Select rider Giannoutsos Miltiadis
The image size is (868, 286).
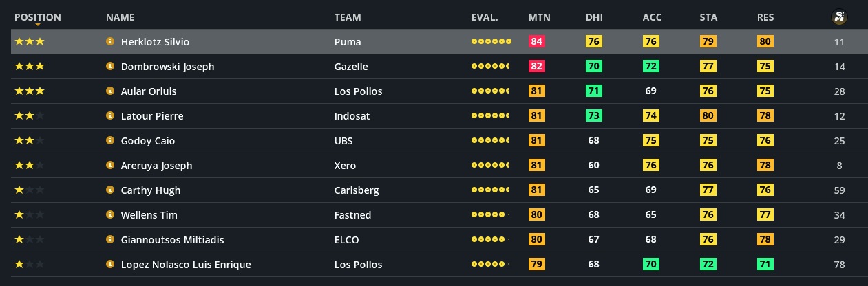click(x=172, y=240)
